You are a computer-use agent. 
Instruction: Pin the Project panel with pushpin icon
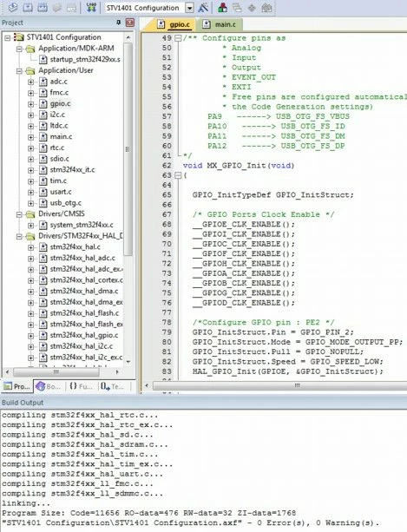coord(118,23)
